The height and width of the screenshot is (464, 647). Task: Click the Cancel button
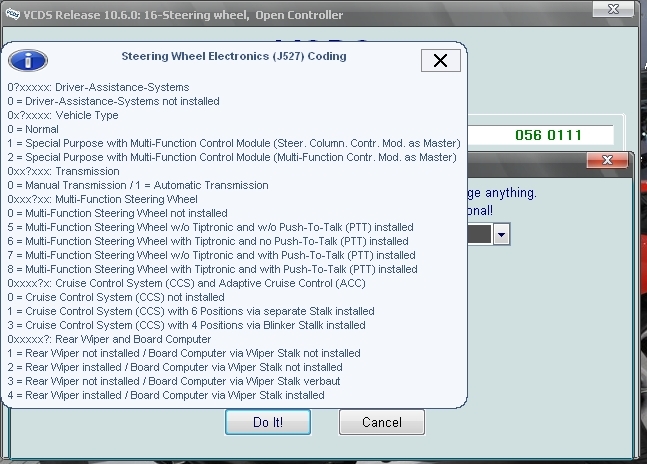point(382,422)
